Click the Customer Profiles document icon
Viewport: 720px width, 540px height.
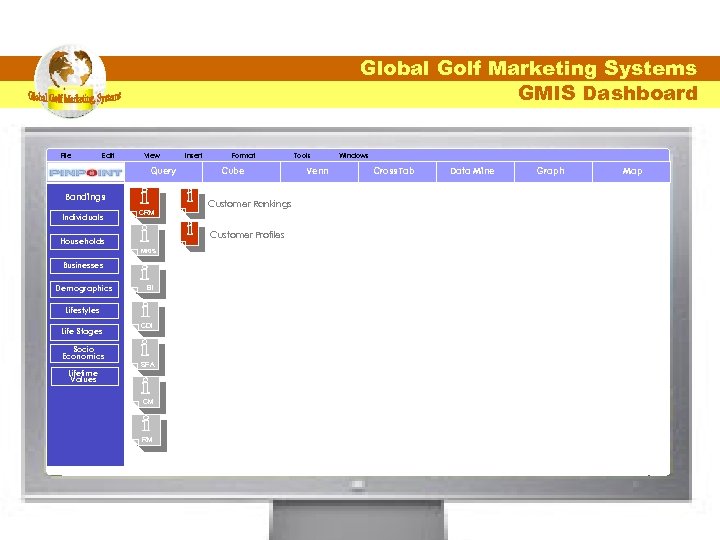click(191, 235)
